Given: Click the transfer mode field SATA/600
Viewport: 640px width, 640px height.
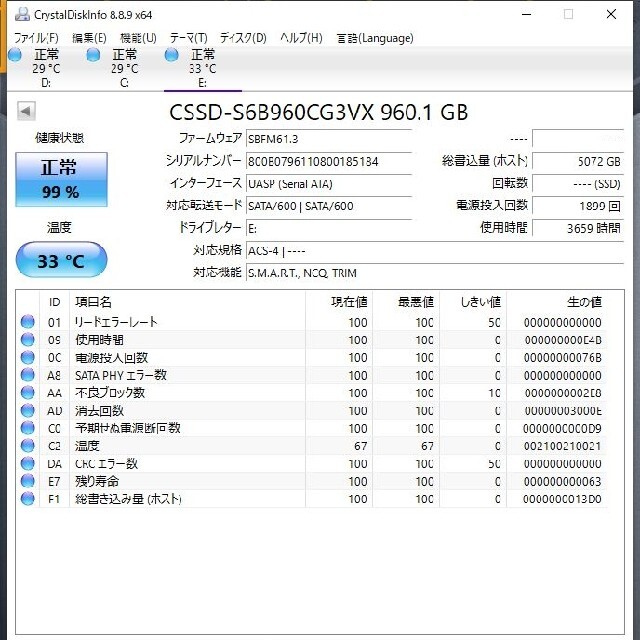Looking at the screenshot, I should 329,206.
